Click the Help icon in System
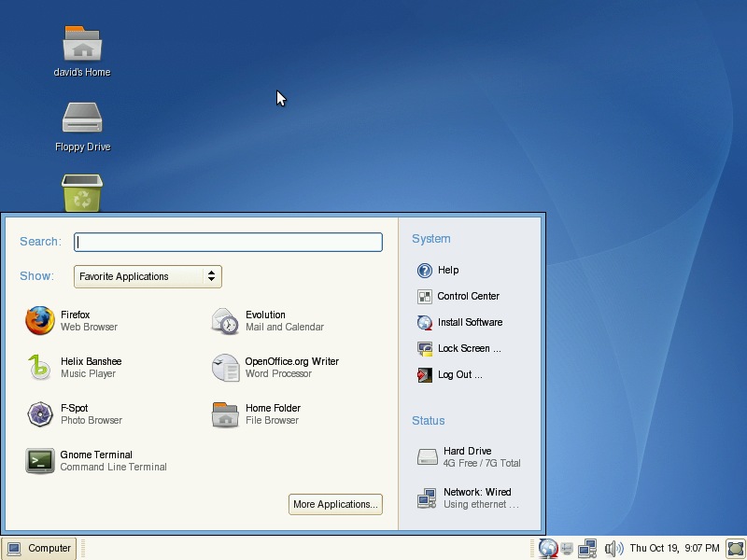This screenshot has width=747, height=560. (x=424, y=270)
